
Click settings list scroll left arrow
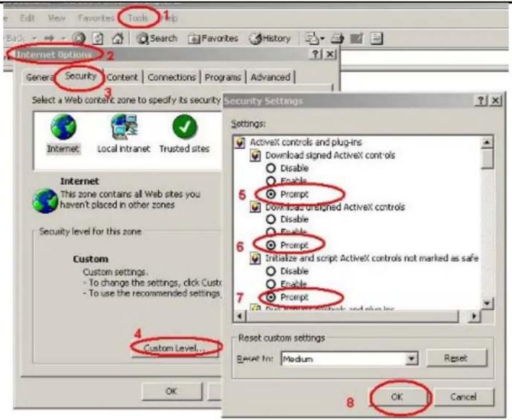[240, 316]
